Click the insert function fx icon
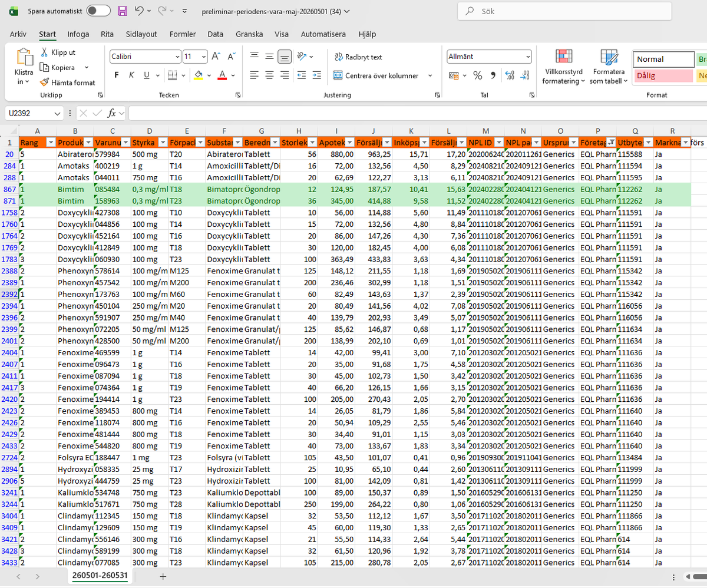Screen dimensions: 707x588 (x=112, y=113)
